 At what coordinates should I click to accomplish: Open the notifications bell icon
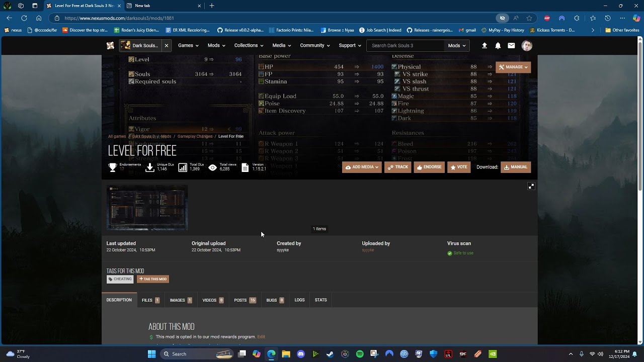coord(498,45)
